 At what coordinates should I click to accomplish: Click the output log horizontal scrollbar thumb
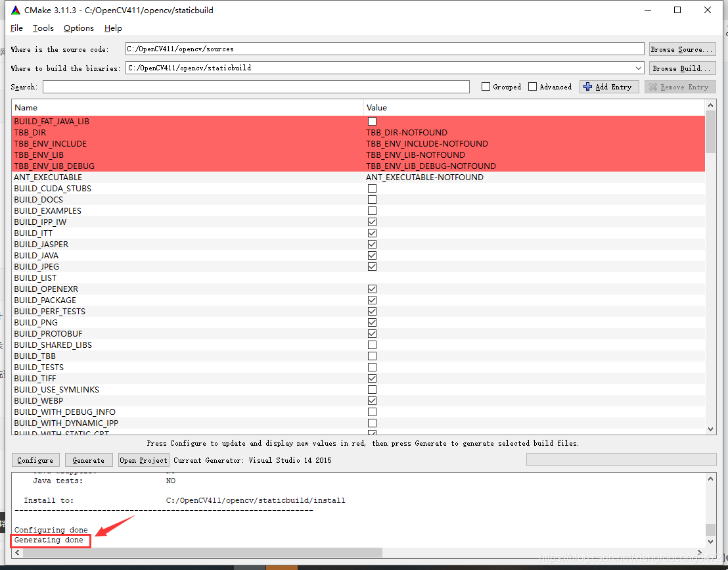point(202,552)
